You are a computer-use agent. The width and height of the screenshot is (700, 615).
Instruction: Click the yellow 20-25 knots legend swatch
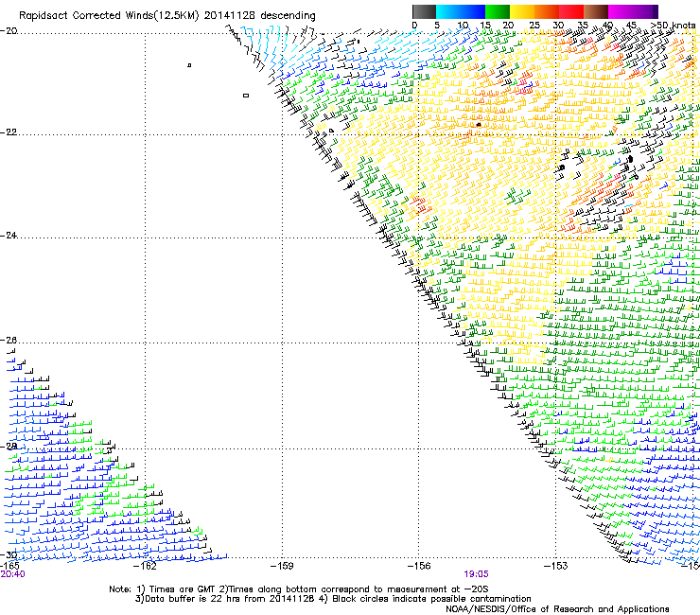click(x=522, y=11)
